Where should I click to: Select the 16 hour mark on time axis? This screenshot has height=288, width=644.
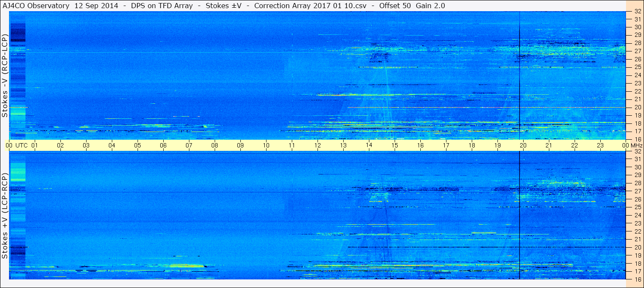(420, 145)
